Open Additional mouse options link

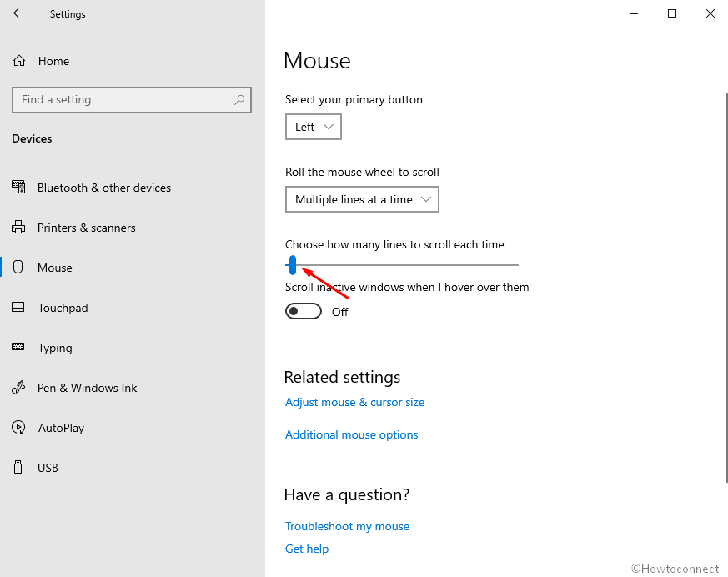(x=351, y=434)
